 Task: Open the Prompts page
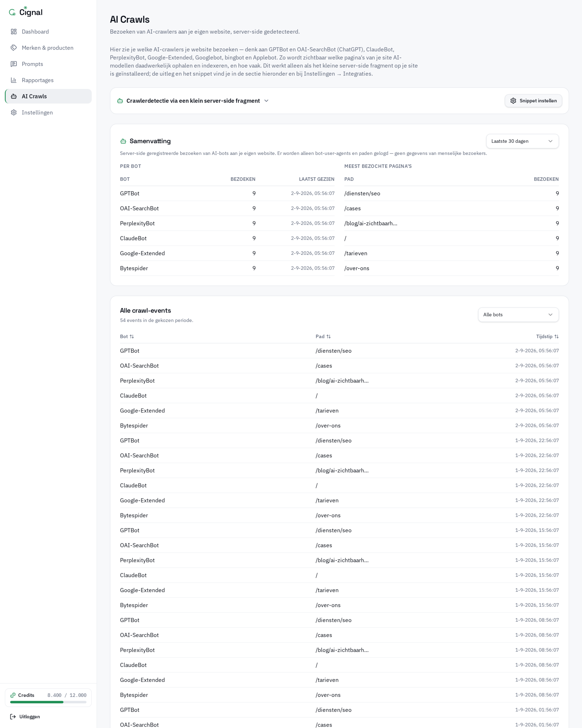click(48, 64)
